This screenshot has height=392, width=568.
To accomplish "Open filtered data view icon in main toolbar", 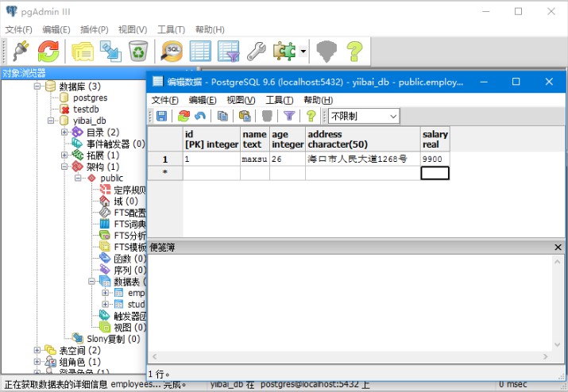I will 229,51.
